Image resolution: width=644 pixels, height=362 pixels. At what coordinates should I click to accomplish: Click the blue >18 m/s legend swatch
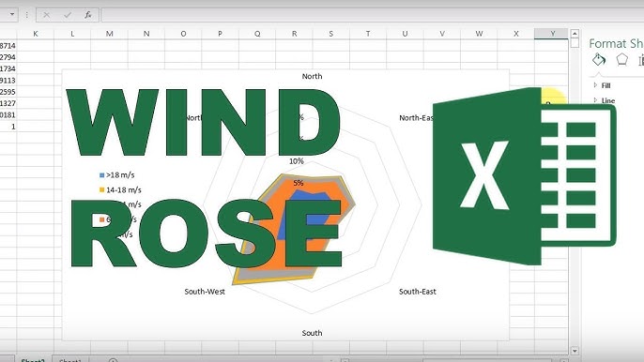(x=101, y=175)
